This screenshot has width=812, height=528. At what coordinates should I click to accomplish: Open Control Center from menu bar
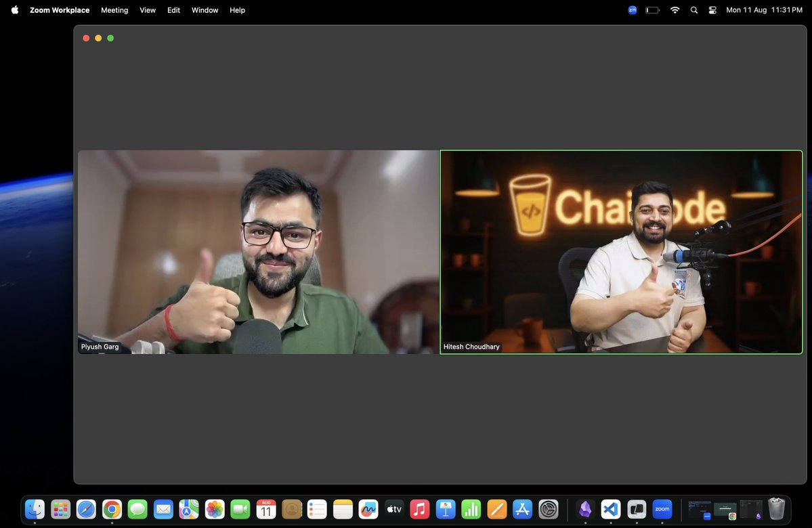pos(712,10)
